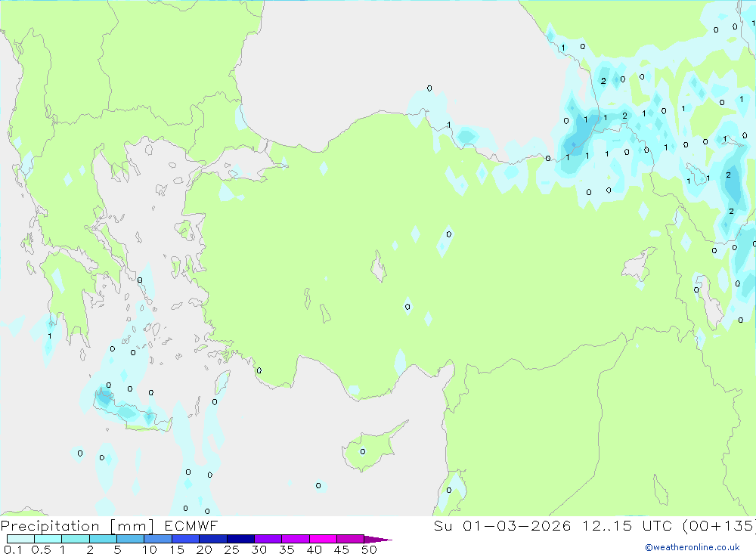Click the 20–25 mm dark blue legend swatch
The width and height of the screenshot is (756, 554).
point(212,539)
